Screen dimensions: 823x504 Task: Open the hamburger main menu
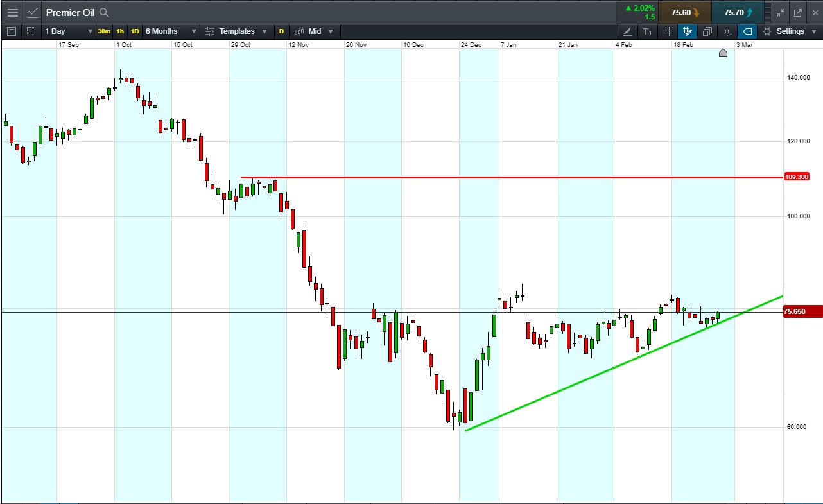pos(13,12)
